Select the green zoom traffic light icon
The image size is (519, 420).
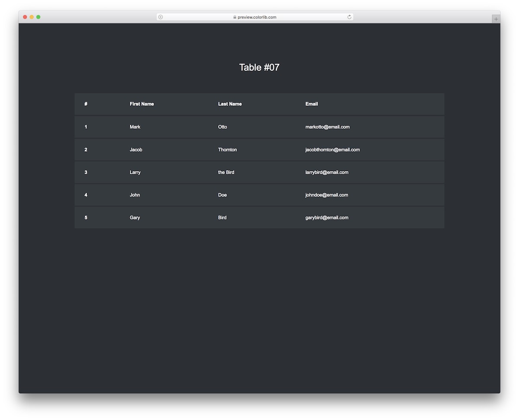(39, 17)
